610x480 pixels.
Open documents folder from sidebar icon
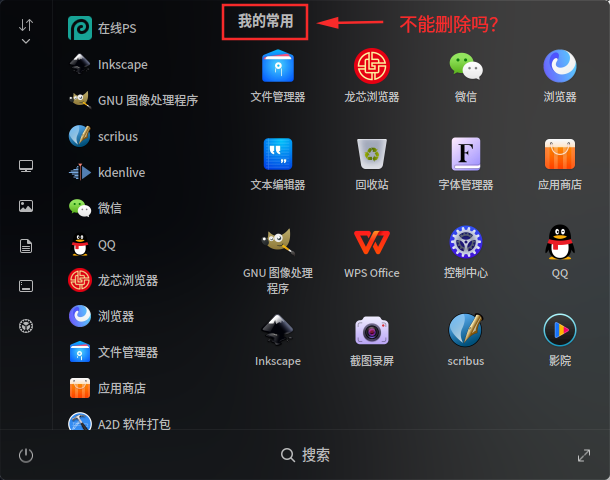[26, 246]
